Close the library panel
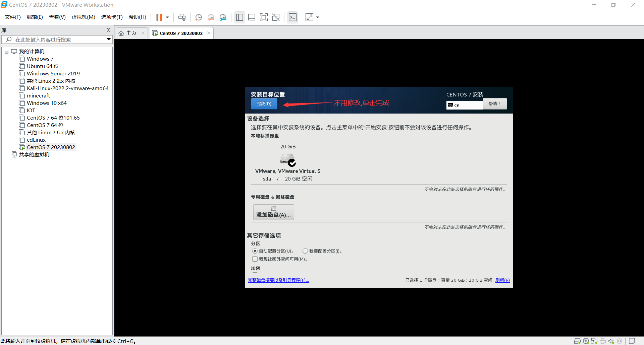Screen dimensions: 644x345 point(108,30)
